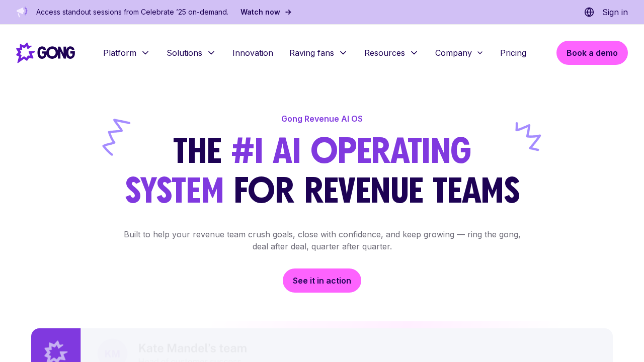
Task: Go to the Innovation page
Action: [x=253, y=53]
